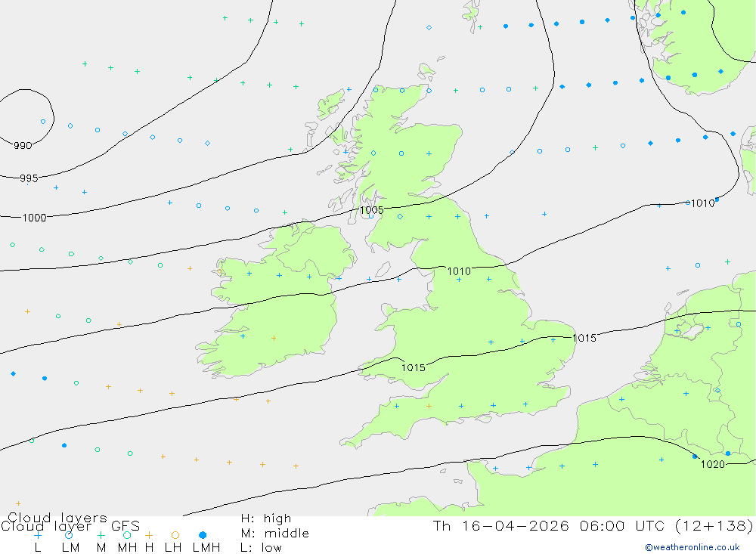
Task: Click the orange H plus legend symbol
Action: [149, 535]
